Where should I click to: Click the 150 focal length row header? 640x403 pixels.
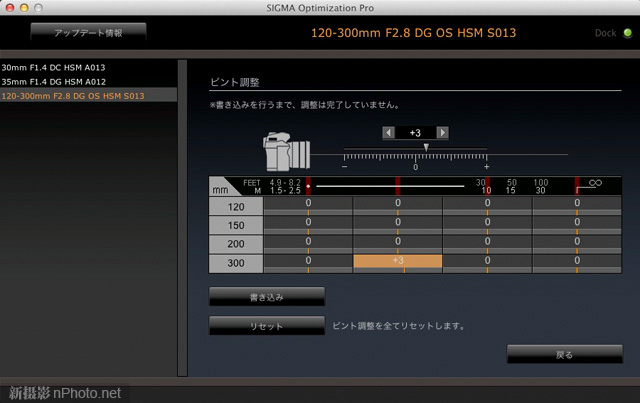point(236,225)
